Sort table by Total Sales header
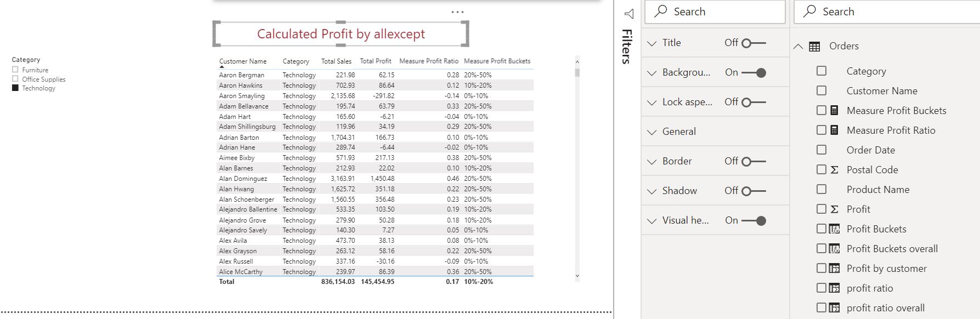This screenshot has height=319, width=980. pos(336,61)
